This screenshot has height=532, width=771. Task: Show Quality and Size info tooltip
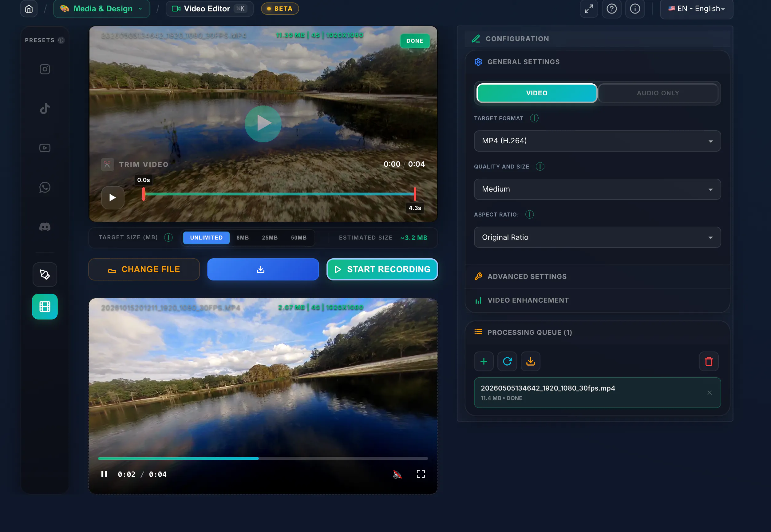pos(540,166)
